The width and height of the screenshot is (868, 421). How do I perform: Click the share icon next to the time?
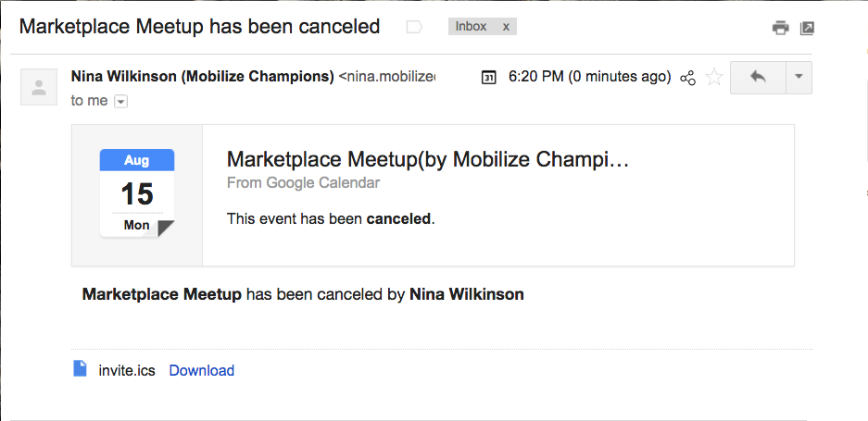pyautogui.click(x=687, y=78)
